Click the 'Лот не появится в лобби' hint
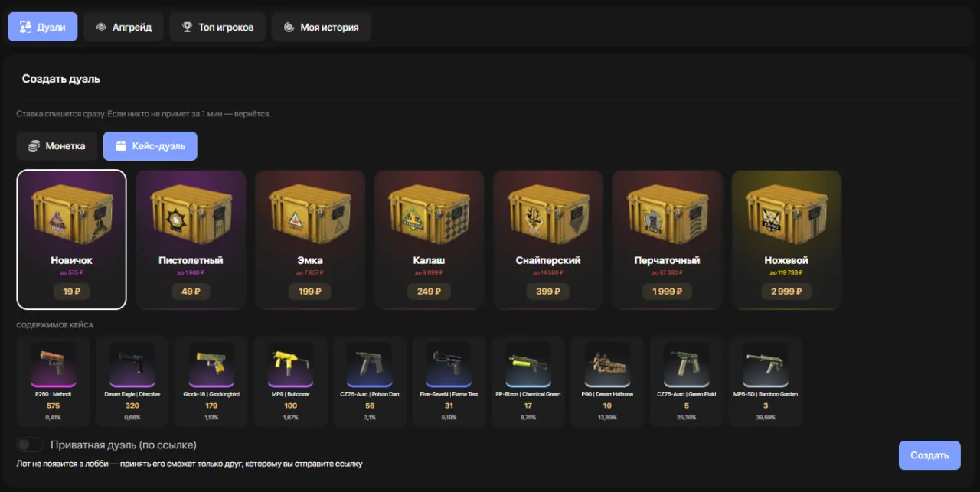Image resolution: width=980 pixels, height=492 pixels. click(x=190, y=463)
